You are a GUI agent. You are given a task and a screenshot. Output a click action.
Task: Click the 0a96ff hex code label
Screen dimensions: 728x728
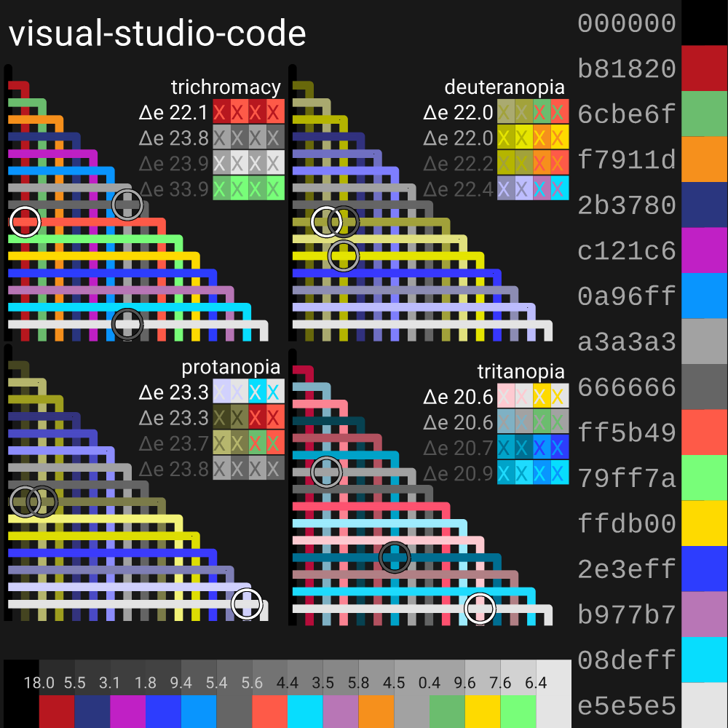coord(627,296)
